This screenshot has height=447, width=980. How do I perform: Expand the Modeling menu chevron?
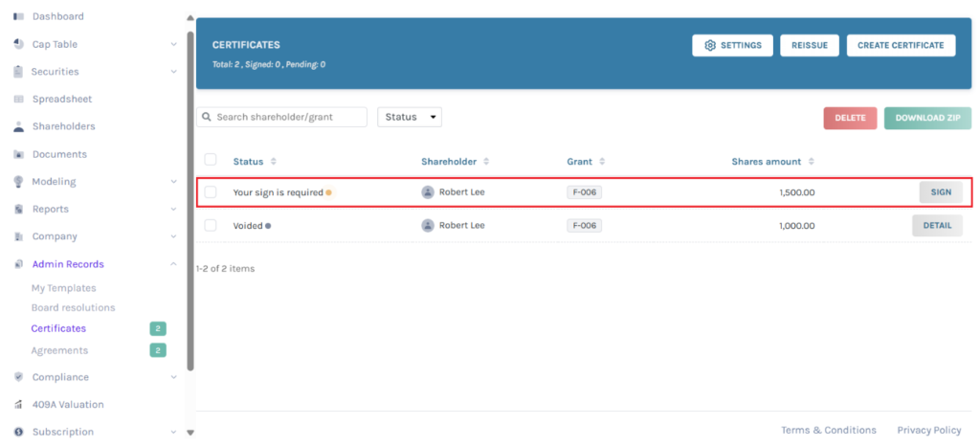[174, 181]
